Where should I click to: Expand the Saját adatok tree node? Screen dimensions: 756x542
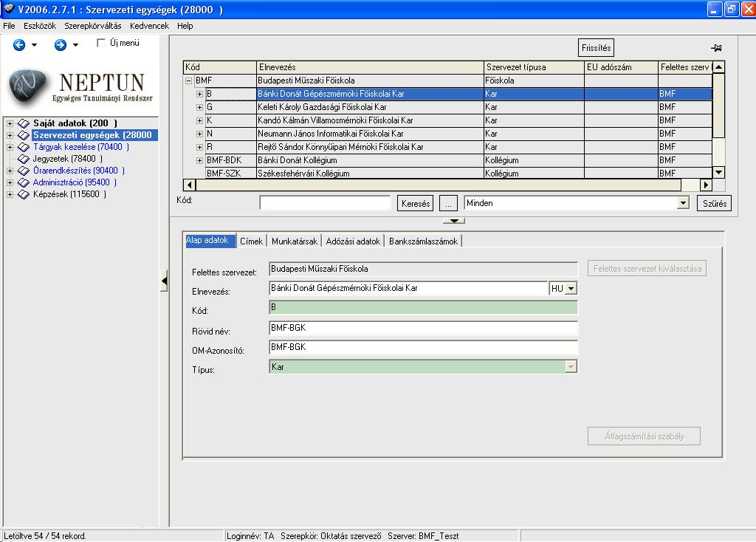click(10, 123)
